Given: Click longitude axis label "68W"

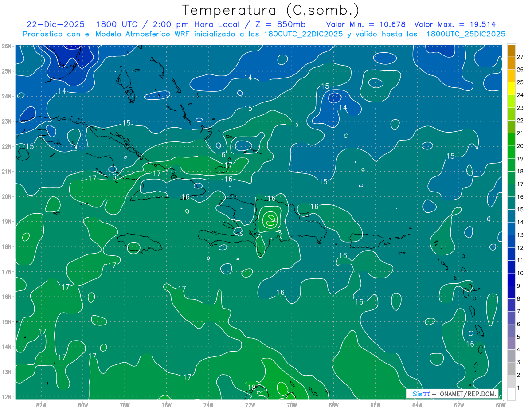Looking at the screenshot, I should coord(333,405).
